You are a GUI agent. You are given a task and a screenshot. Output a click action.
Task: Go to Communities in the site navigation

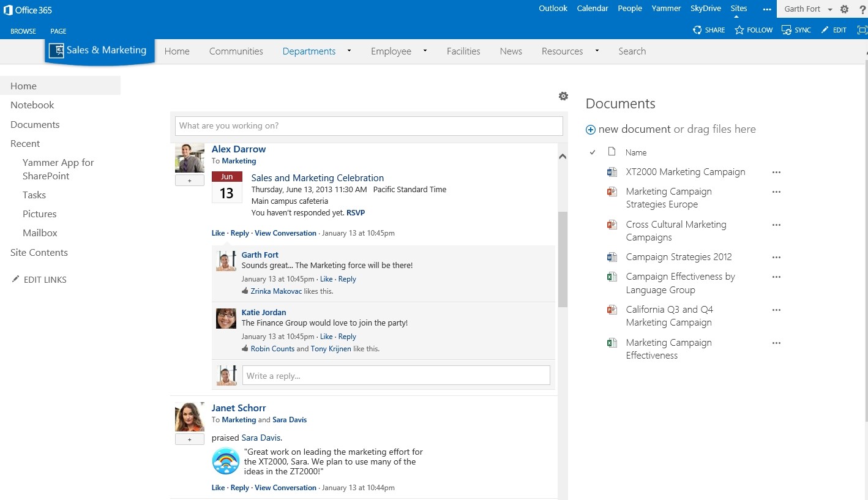pyautogui.click(x=236, y=51)
